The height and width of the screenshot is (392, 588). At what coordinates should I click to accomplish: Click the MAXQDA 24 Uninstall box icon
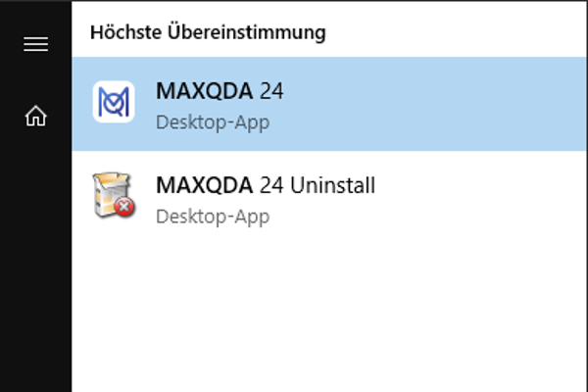point(112,194)
